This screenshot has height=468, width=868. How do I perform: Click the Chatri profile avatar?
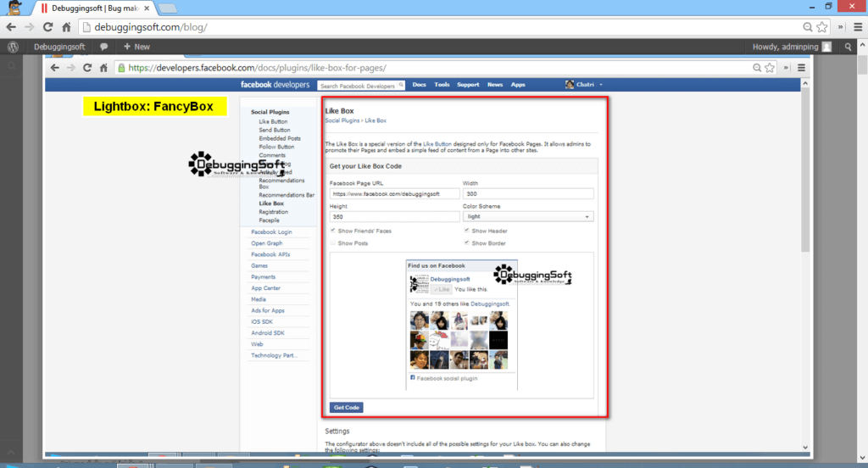[569, 85]
